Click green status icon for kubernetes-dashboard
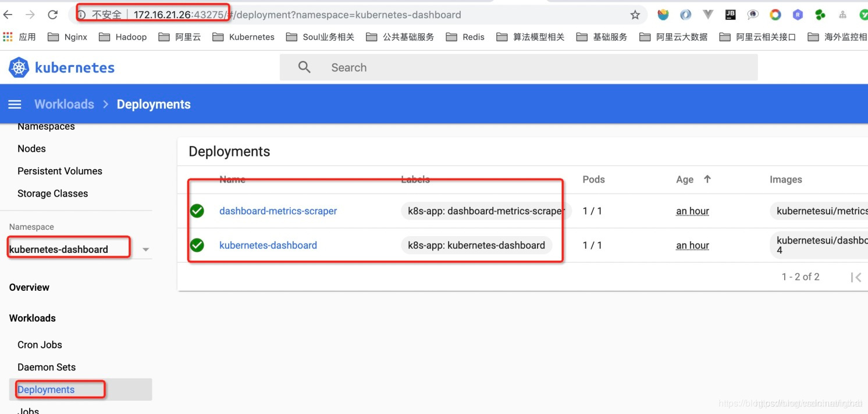This screenshot has width=868, height=414. 197,245
